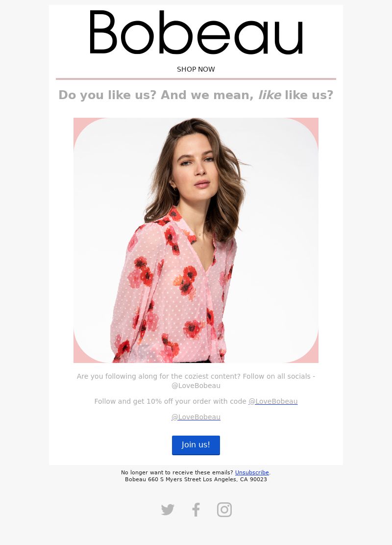The height and width of the screenshot is (545, 392).
Task: Click the model photo in floral blouse
Action: (x=196, y=240)
